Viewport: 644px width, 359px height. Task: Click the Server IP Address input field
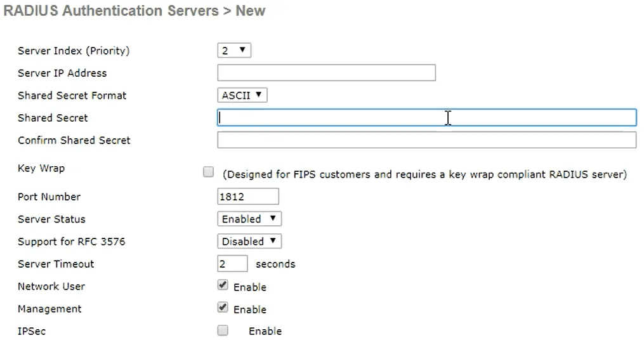point(326,73)
